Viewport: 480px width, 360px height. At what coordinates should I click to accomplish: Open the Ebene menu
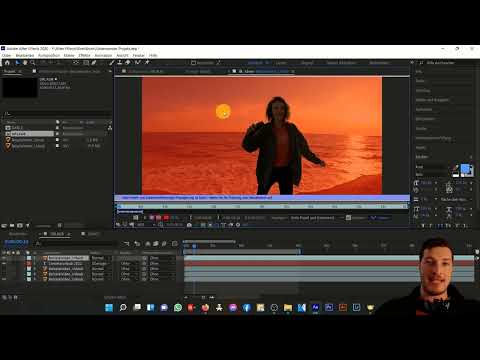click(x=69, y=55)
